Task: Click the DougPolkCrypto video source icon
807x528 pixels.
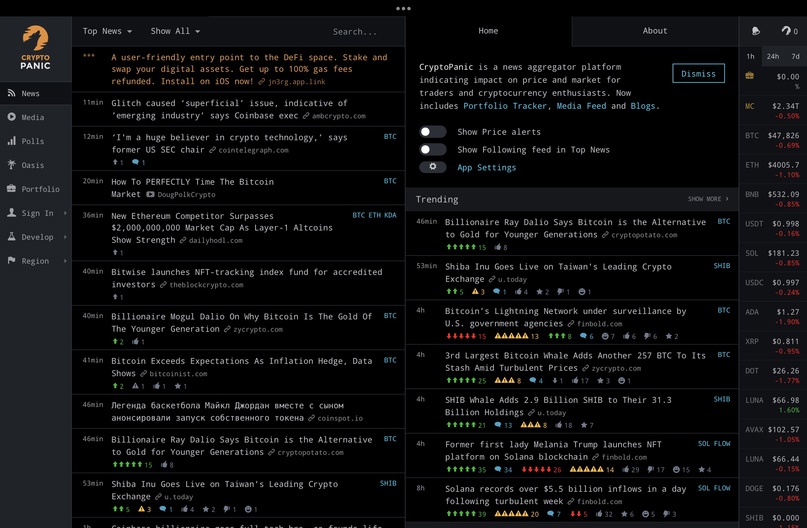Action: coord(150,195)
